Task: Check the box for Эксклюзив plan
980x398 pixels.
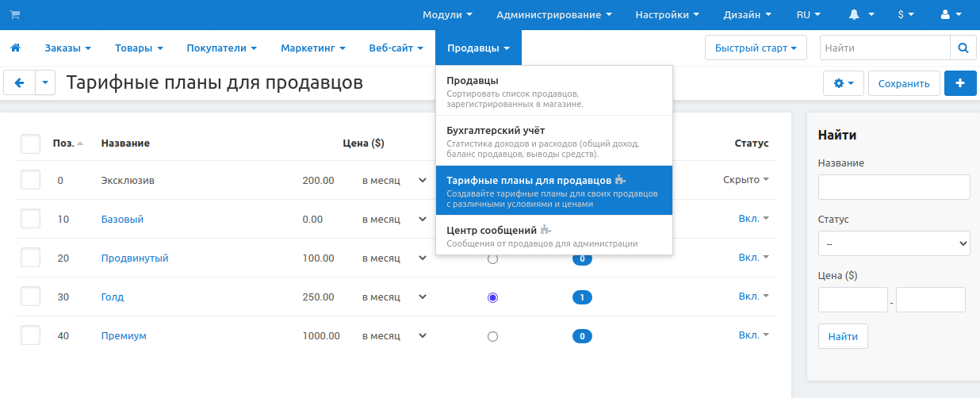Action: click(30, 180)
